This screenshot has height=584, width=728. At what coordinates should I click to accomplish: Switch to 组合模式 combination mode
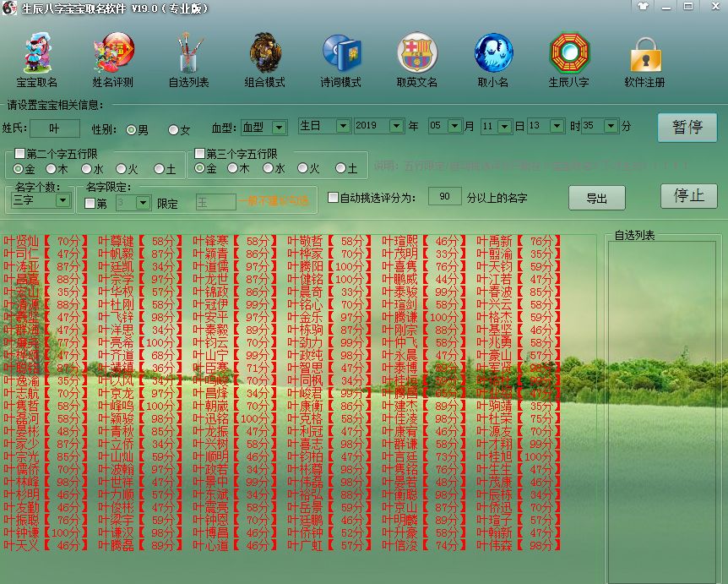pyautogui.click(x=264, y=59)
